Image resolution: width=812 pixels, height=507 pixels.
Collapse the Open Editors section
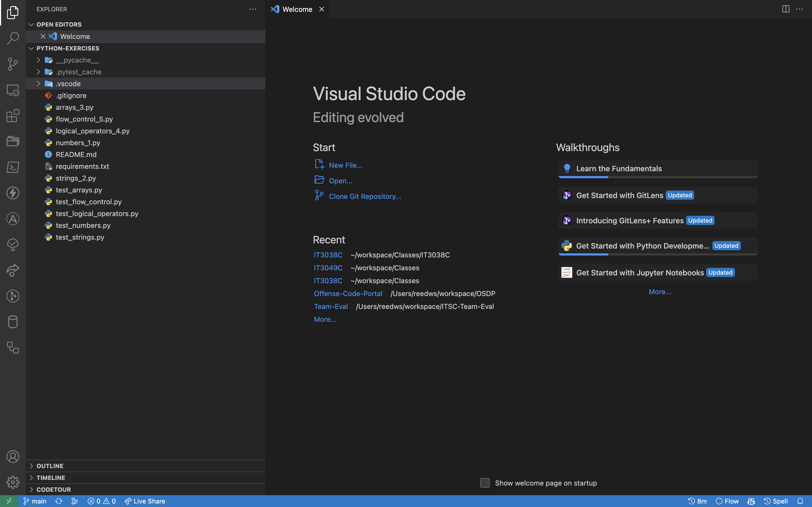coord(146,24)
